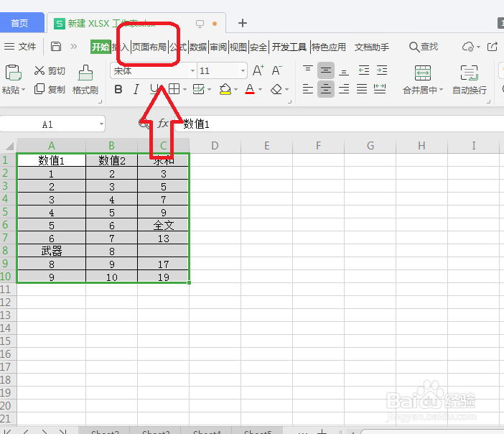Open the 特色应用 ribbon tab
The image size is (504, 434).
pos(329,47)
